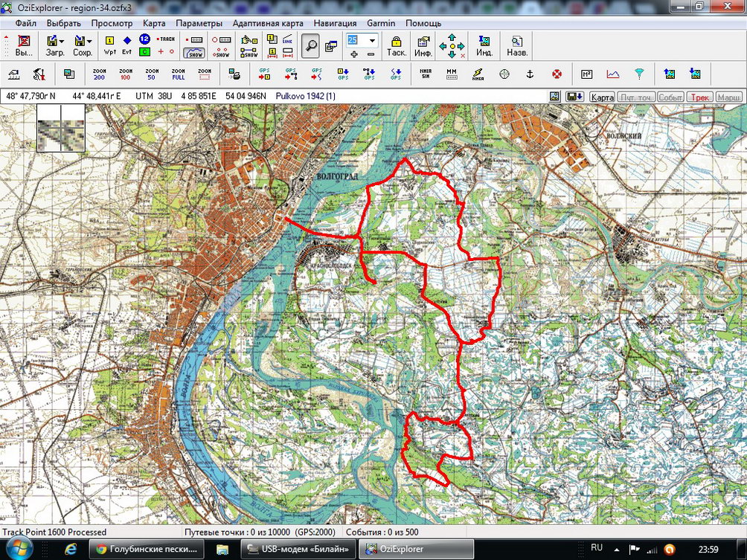This screenshot has width=747, height=560.
Task: Open the configuration tools icon
Action: point(39,74)
